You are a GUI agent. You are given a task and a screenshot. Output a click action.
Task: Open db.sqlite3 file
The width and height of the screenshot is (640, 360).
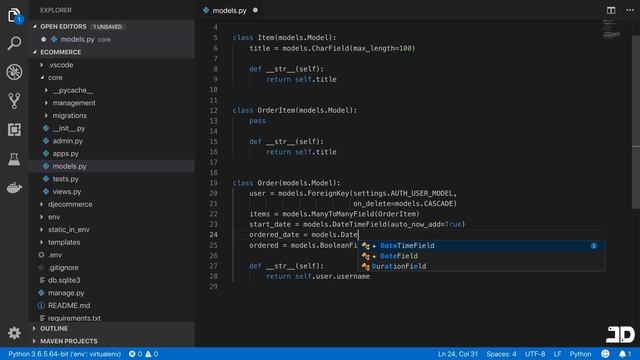tap(111, 280)
